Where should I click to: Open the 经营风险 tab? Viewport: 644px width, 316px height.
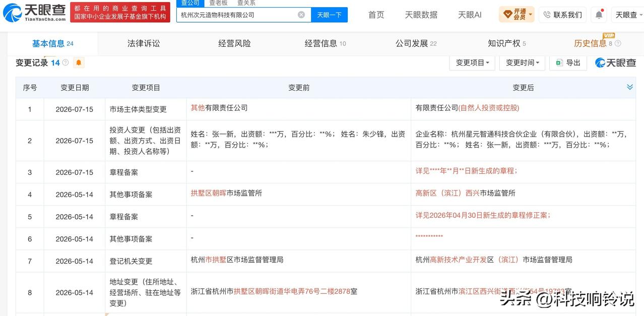click(234, 44)
